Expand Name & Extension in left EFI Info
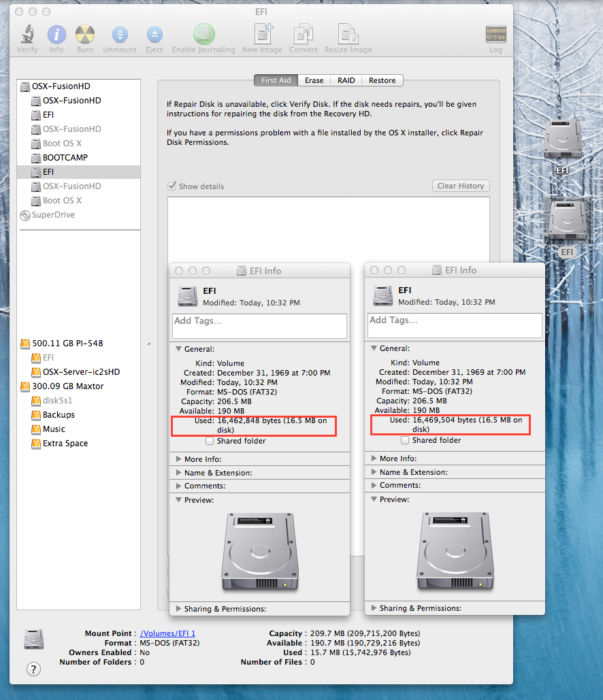The height and width of the screenshot is (700, 603). pos(179,472)
